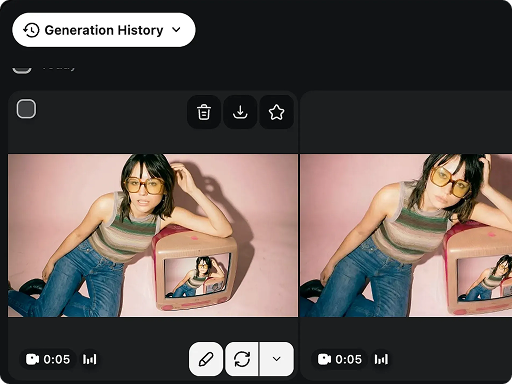Click first card's audio bars icon
512x384 pixels.
pyautogui.click(x=90, y=359)
